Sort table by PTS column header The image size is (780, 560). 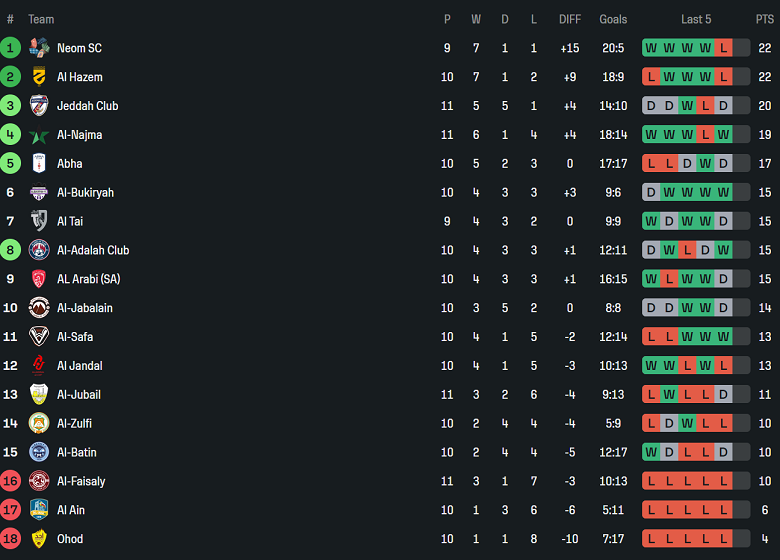tap(765, 19)
